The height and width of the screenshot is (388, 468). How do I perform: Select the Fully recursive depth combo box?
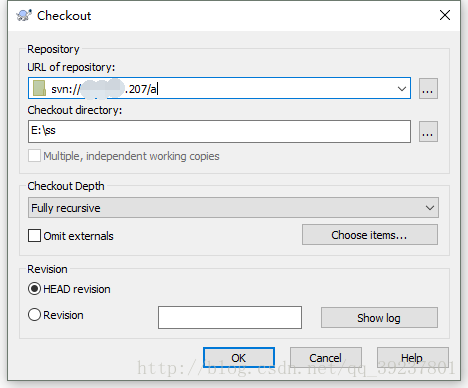click(x=233, y=208)
